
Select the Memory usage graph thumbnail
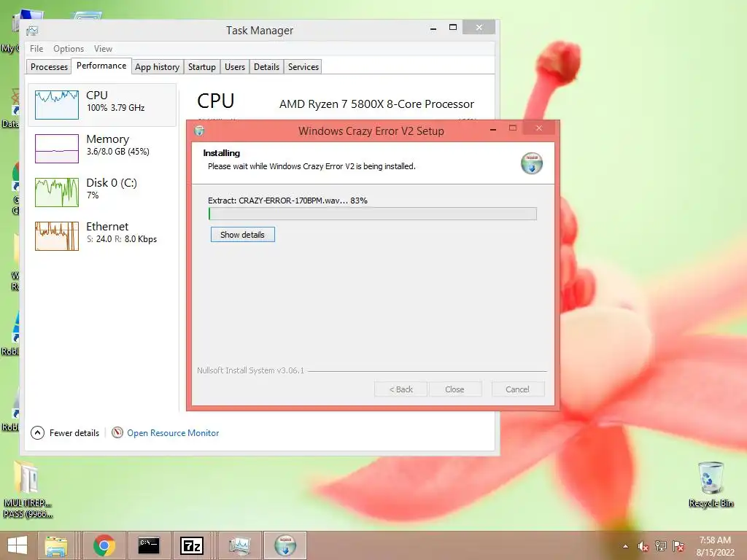click(x=57, y=149)
